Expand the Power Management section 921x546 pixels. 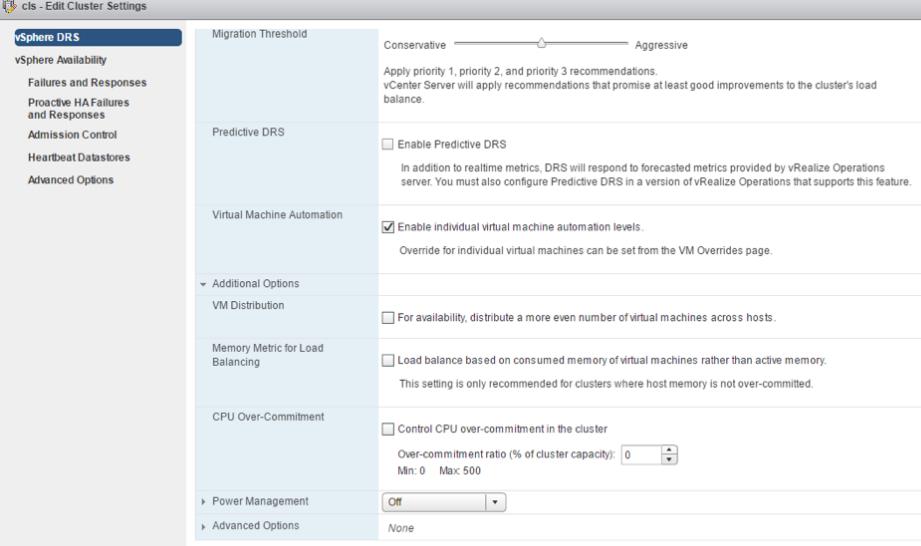tap(205, 501)
